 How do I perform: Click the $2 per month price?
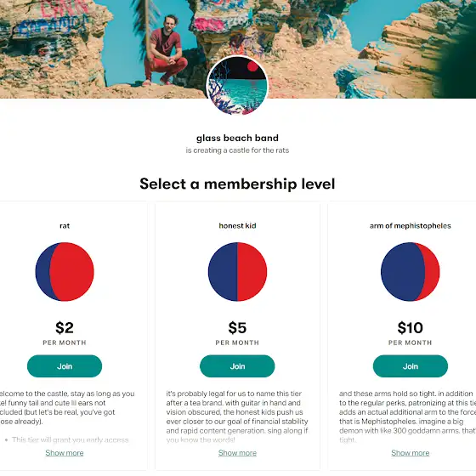click(65, 328)
